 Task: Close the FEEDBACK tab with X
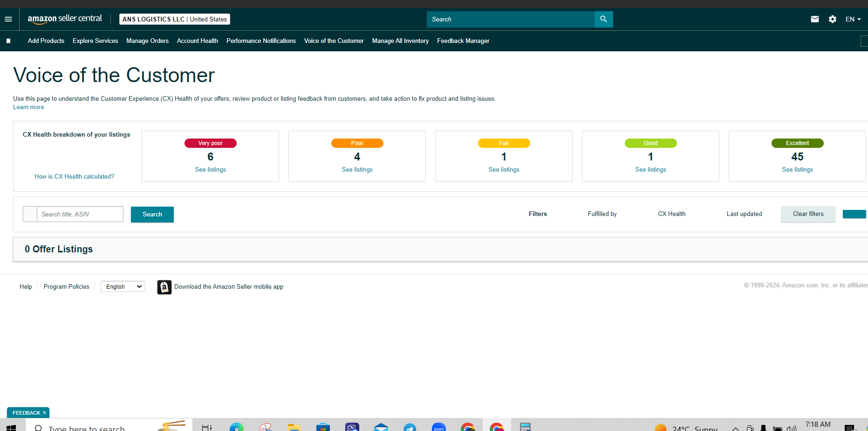tap(45, 413)
